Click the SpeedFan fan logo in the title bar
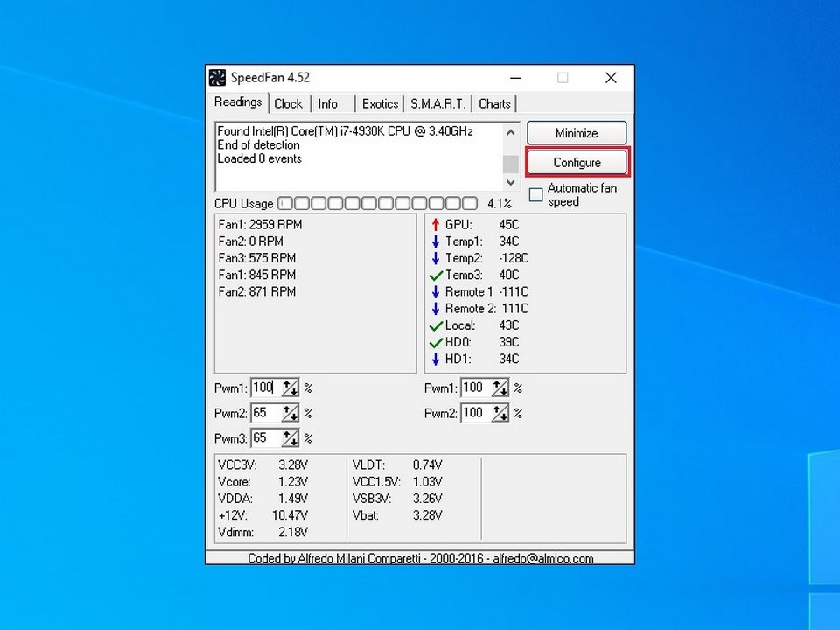Screen dimensions: 840x630 click(x=217, y=77)
